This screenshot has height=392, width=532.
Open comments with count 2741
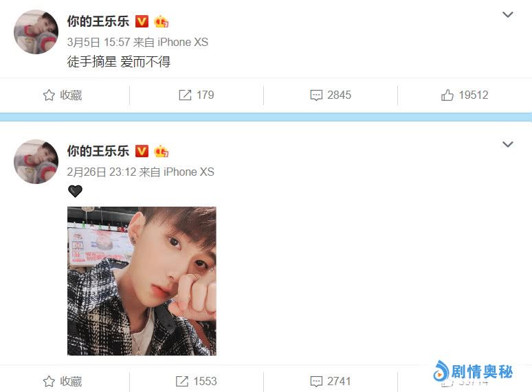pyautogui.click(x=331, y=382)
